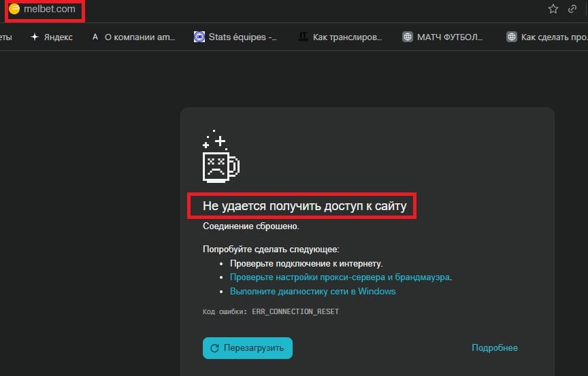Click the sad coffee mug error icon
This screenshot has height=376, width=588.
221,156
